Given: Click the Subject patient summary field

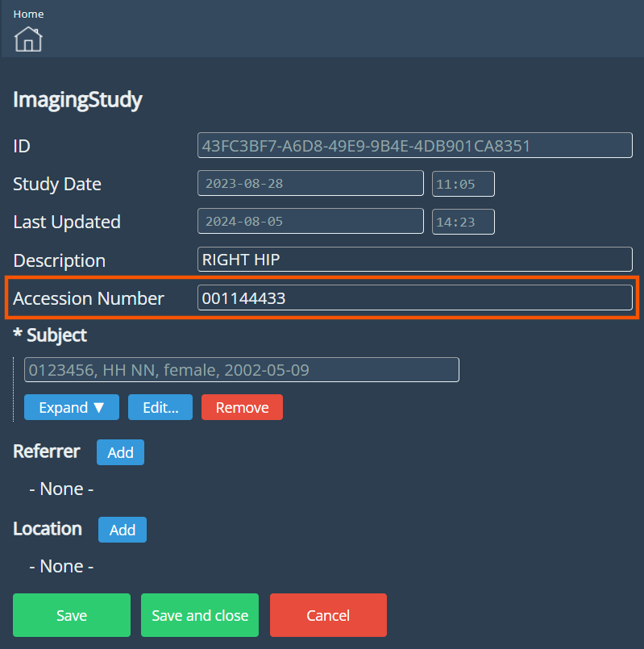Looking at the screenshot, I should coord(241,370).
